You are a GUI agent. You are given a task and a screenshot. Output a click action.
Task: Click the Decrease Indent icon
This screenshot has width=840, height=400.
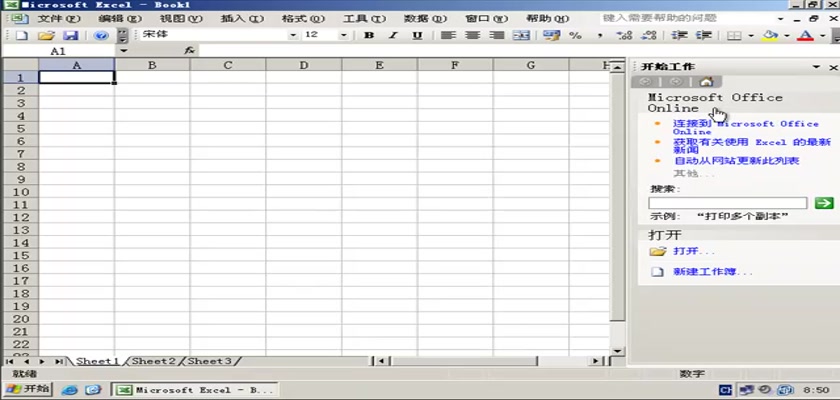679,35
